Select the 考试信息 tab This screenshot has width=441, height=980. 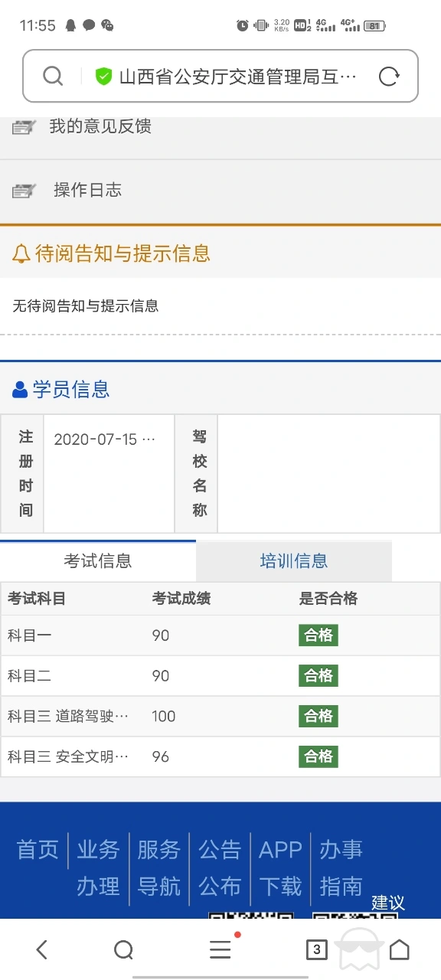pos(98,561)
